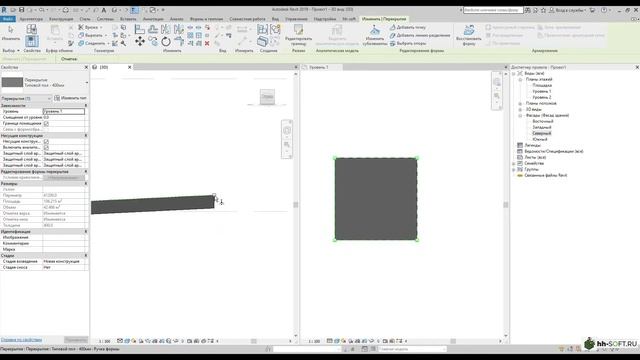Screen dimensions: 640x360
Task: Select the Modify arrow tool
Action: pos(11,32)
